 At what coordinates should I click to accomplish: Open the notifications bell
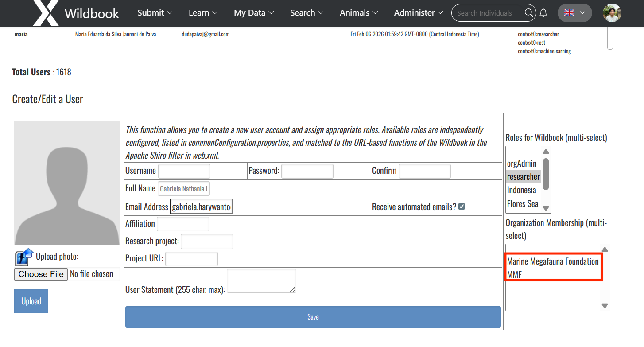click(x=543, y=13)
